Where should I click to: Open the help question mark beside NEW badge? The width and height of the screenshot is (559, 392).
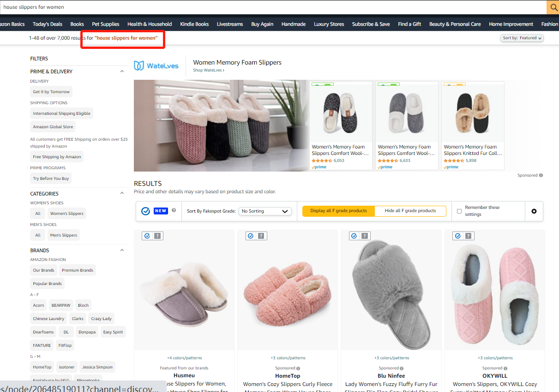[x=174, y=210]
